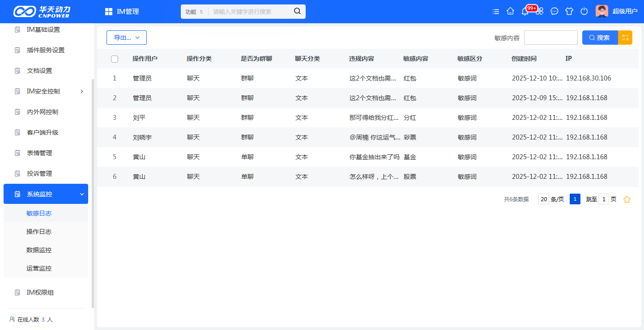Expand the IM安全控制 submenu arrow
This screenshot has height=330, width=644.
click(82, 91)
